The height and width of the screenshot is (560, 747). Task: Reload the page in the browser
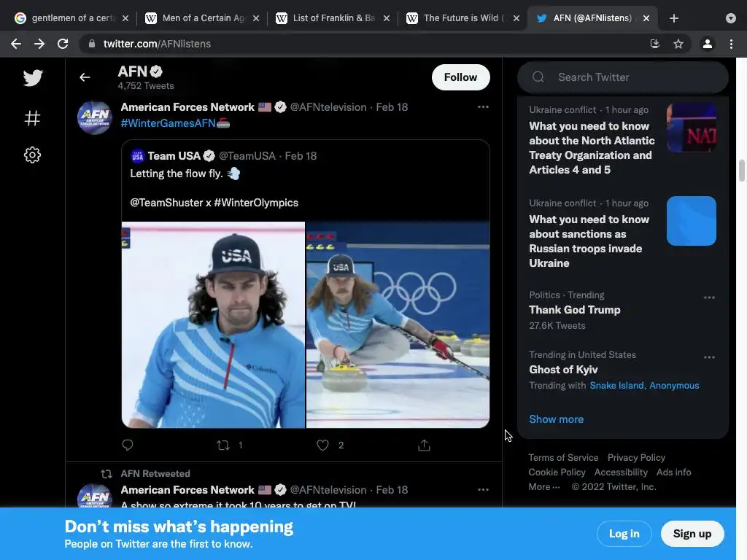63,44
